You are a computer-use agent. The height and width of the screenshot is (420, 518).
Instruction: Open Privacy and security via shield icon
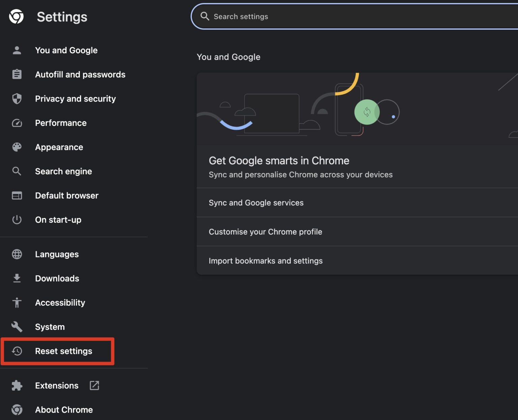click(x=17, y=99)
